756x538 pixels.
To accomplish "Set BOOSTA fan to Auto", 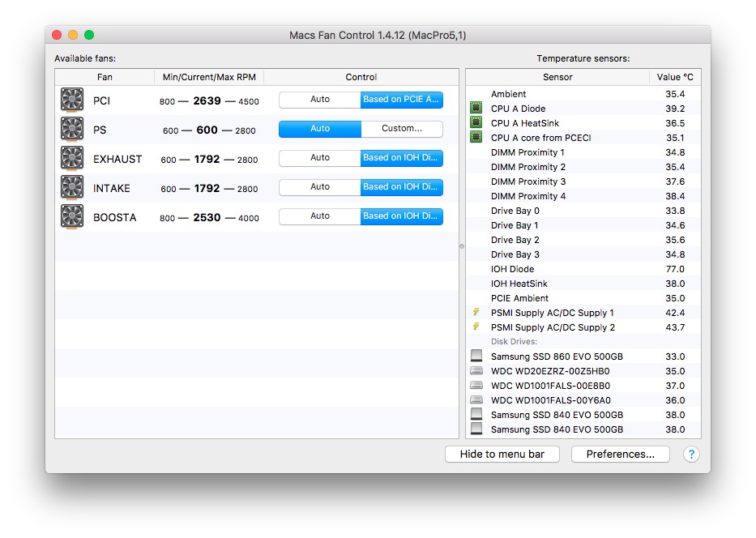I will point(320,216).
